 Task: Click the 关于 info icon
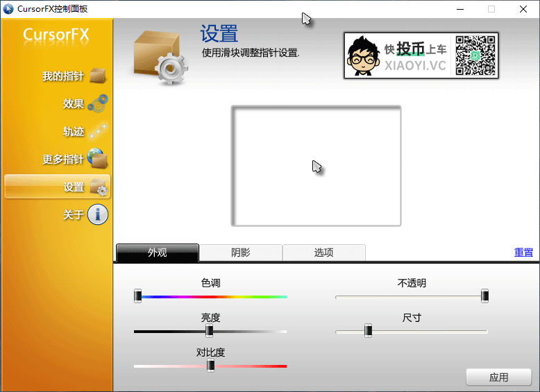pos(98,214)
